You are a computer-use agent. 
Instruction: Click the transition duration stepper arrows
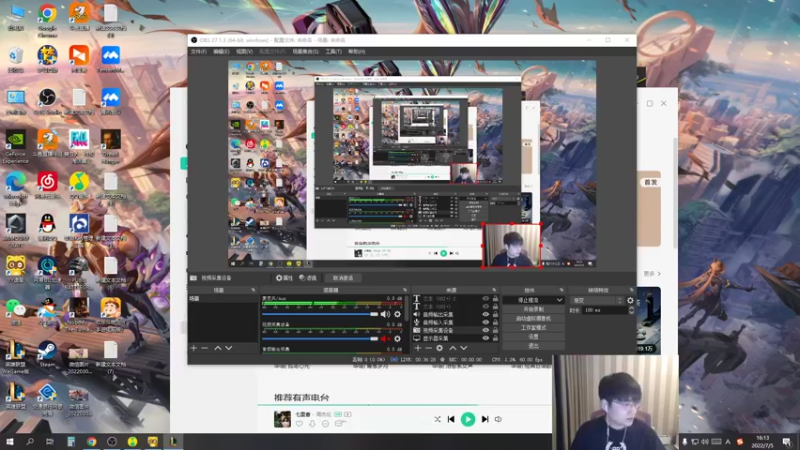pos(631,310)
